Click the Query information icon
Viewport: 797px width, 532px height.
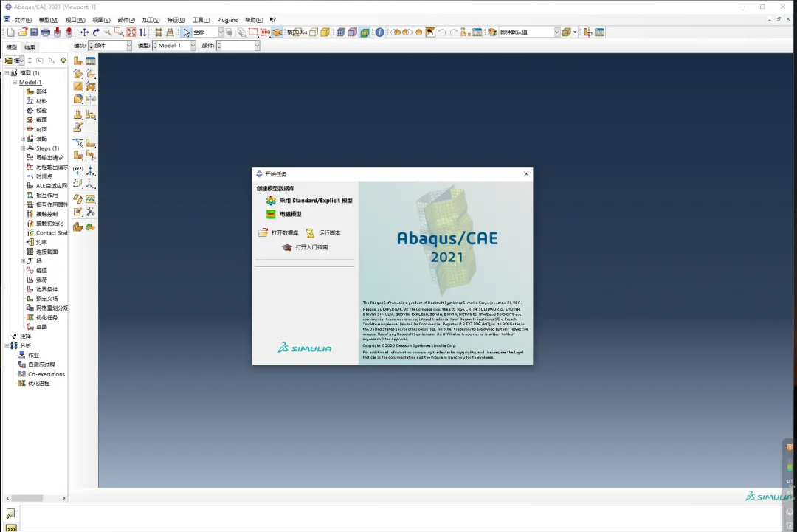click(x=379, y=32)
